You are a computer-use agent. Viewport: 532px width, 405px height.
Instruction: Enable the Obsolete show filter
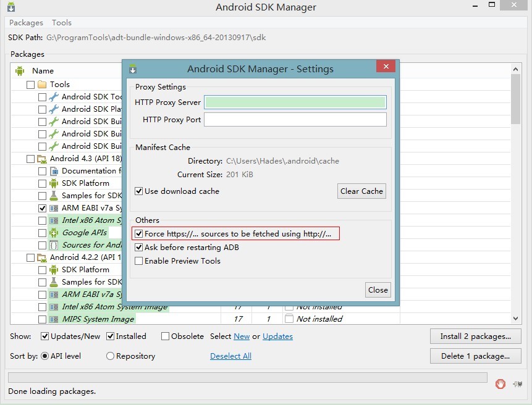click(165, 336)
